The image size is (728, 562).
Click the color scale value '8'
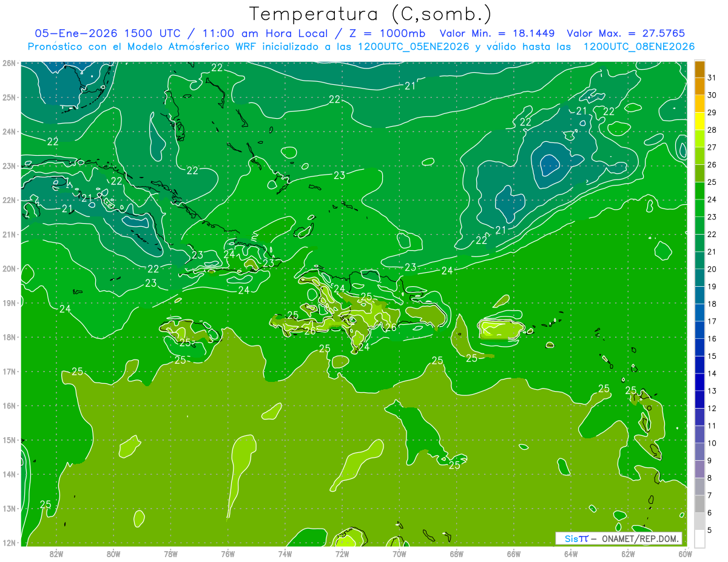(x=710, y=478)
